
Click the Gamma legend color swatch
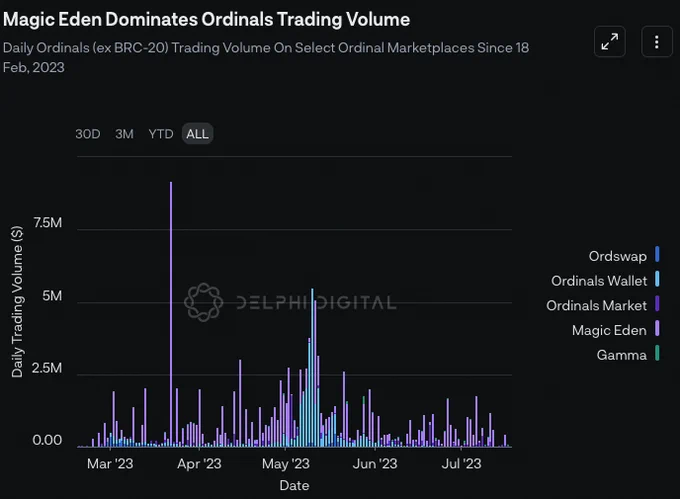(657, 355)
